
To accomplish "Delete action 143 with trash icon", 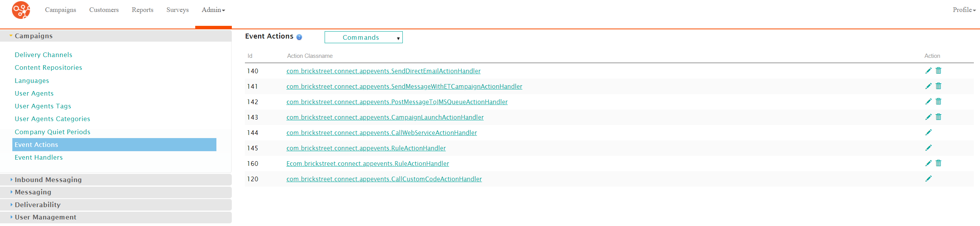I will pos(938,117).
